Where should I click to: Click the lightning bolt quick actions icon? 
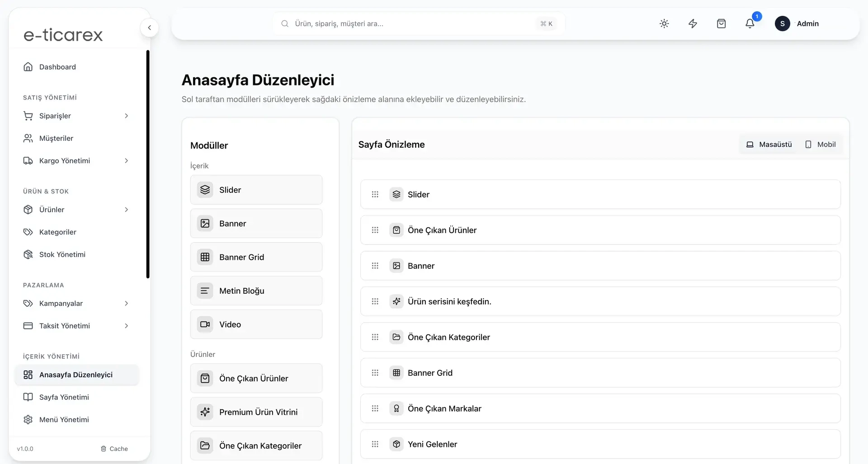tap(693, 23)
